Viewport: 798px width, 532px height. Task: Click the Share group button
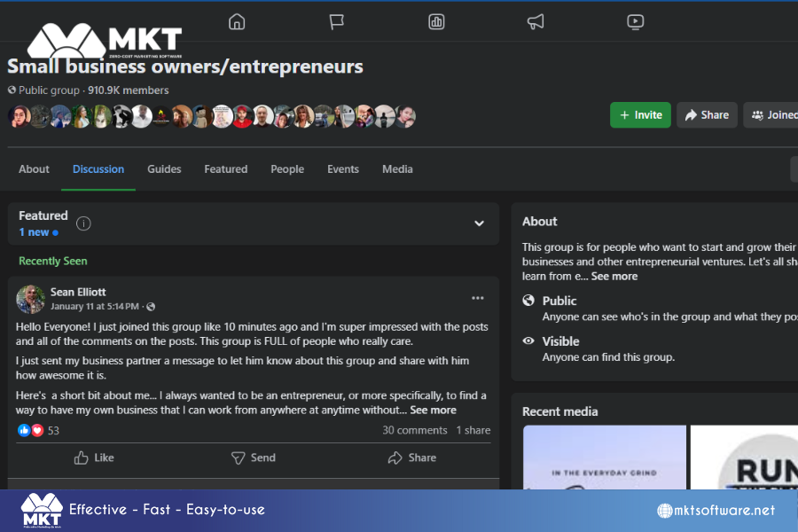(x=707, y=115)
